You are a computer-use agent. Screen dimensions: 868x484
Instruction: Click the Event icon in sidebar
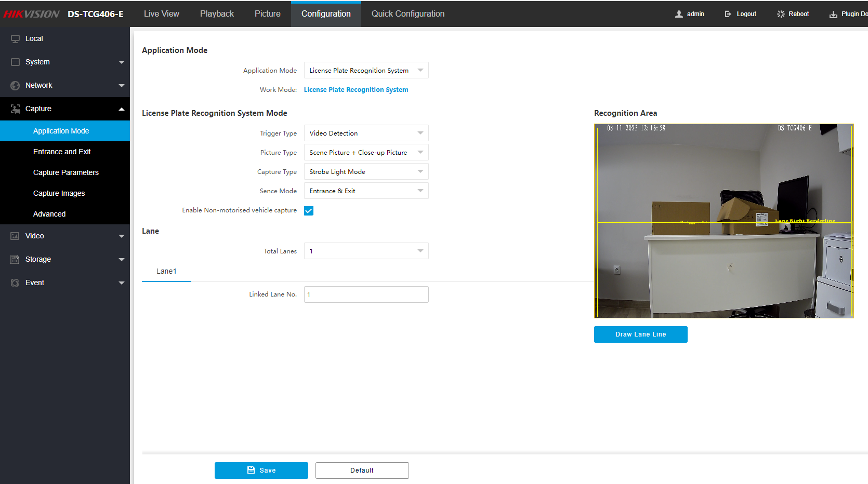click(15, 283)
